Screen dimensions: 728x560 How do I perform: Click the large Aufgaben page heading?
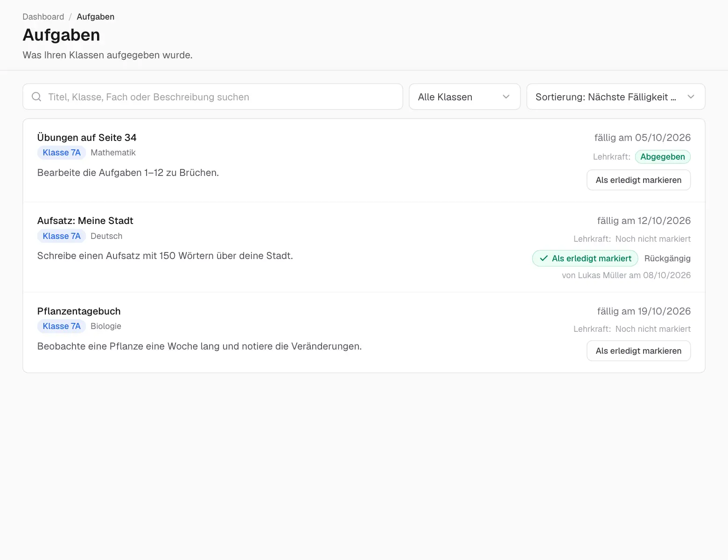click(62, 35)
